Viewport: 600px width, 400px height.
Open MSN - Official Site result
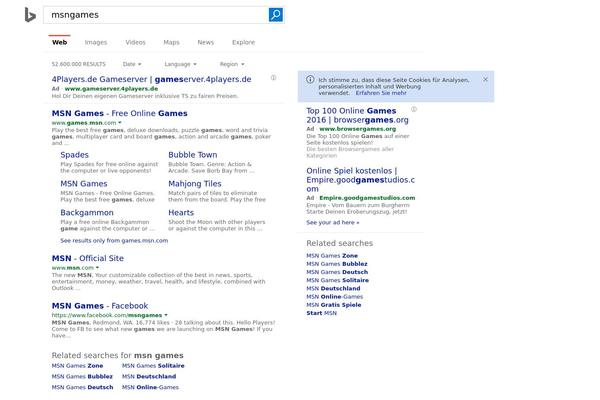coord(88,258)
